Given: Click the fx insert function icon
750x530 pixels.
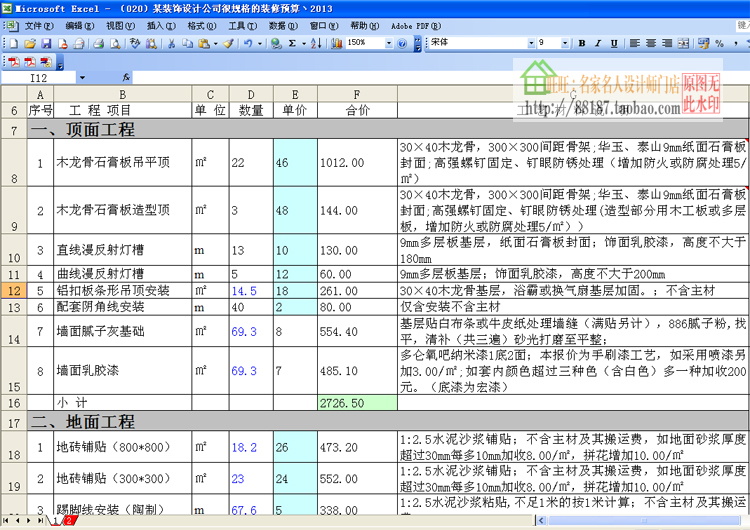Looking at the screenshot, I should (x=126, y=77).
